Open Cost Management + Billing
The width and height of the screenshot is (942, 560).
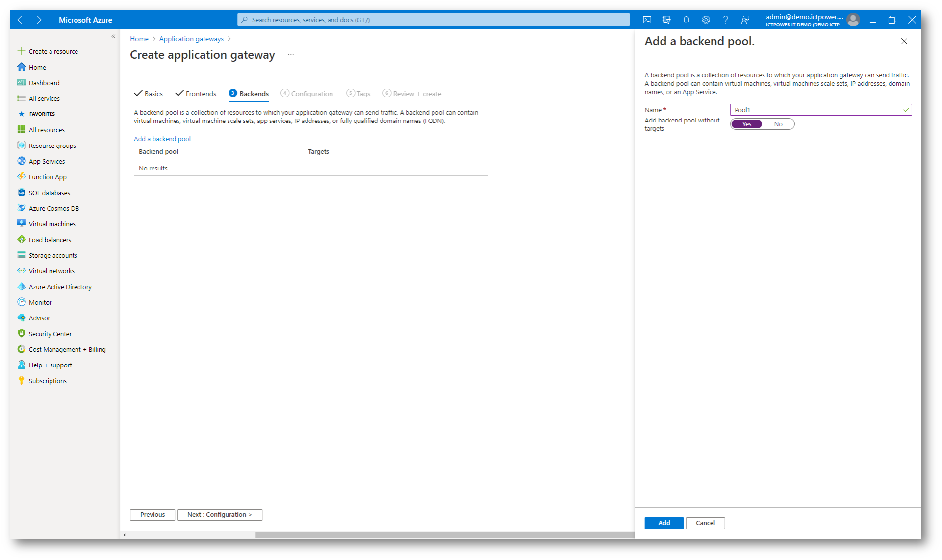pyautogui.click(x=67, y=349)
